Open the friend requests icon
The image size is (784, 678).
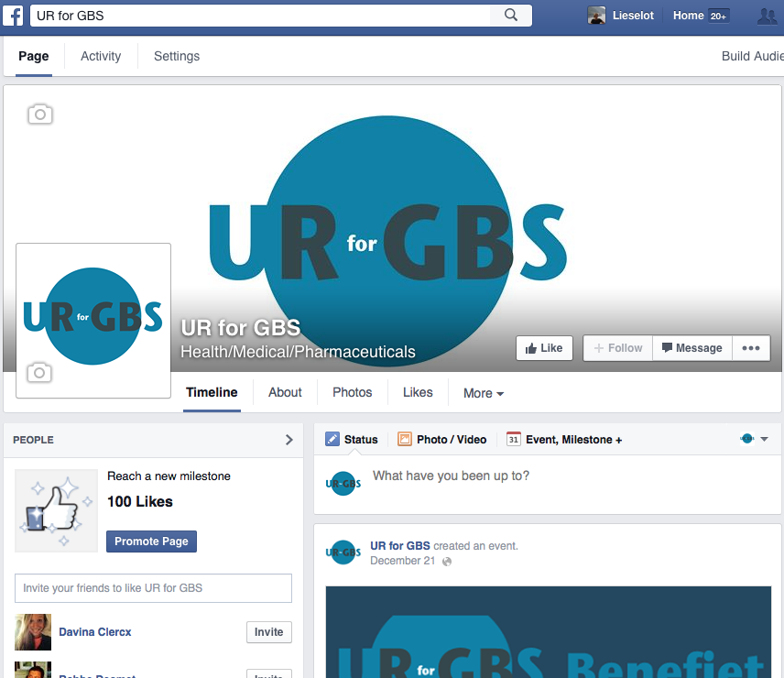coord(766,16)
